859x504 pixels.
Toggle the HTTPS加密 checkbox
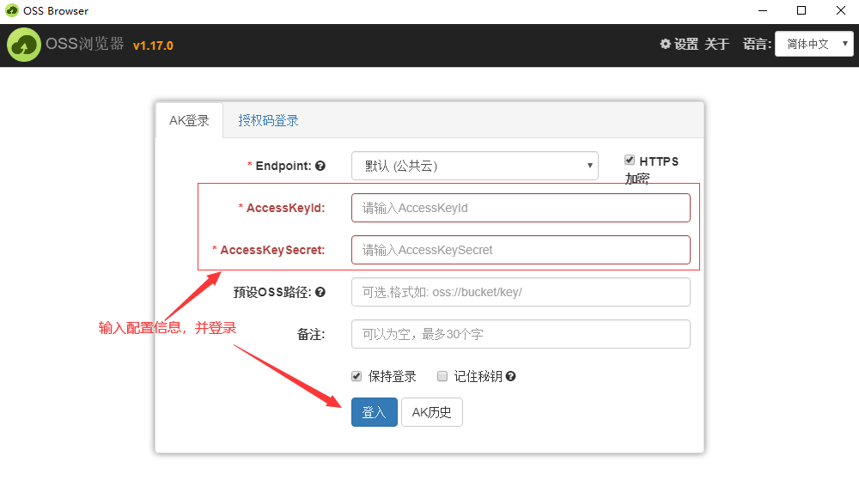[630, 160]
